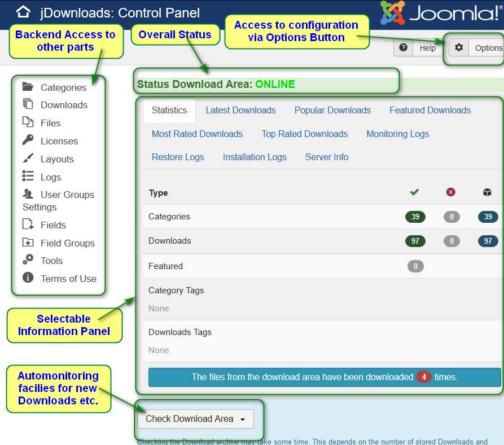Click the 'Categories' row label in statistics table

[x=169, y=217]
